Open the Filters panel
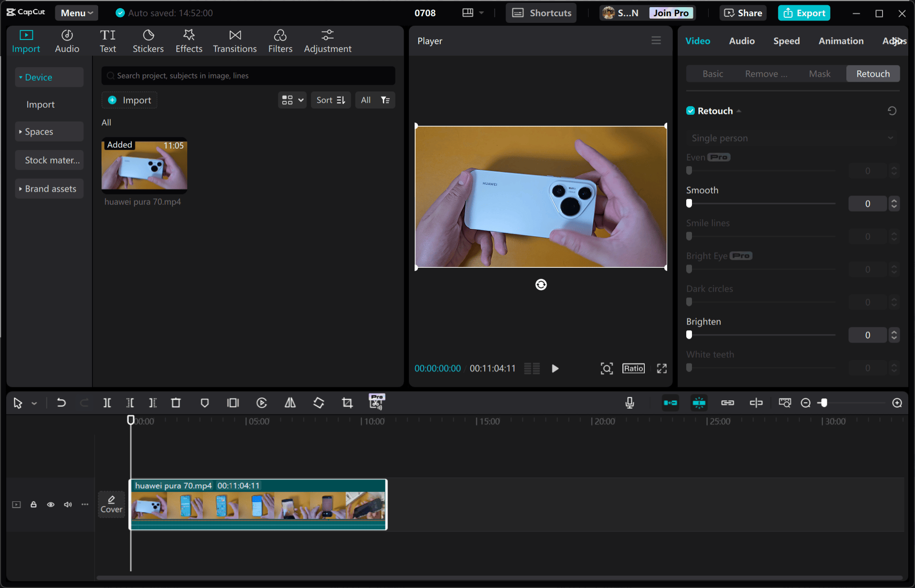The image size is (915, 588). click(280, 41)
